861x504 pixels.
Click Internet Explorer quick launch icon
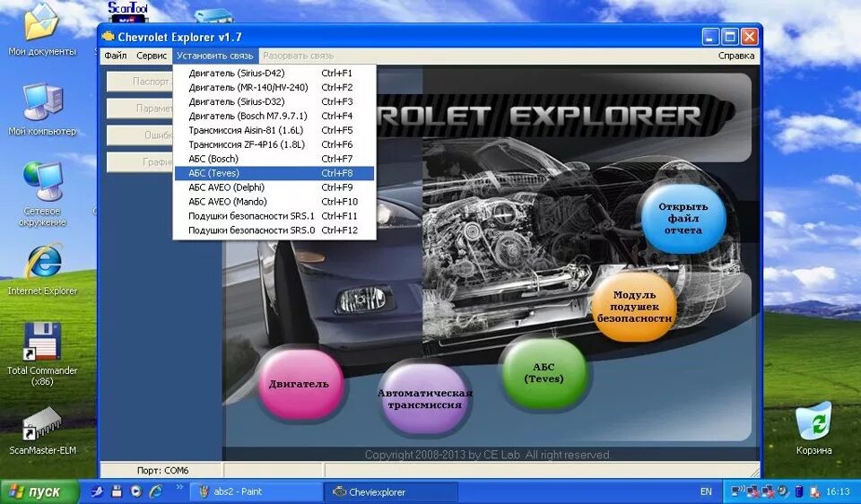[156, 491]
